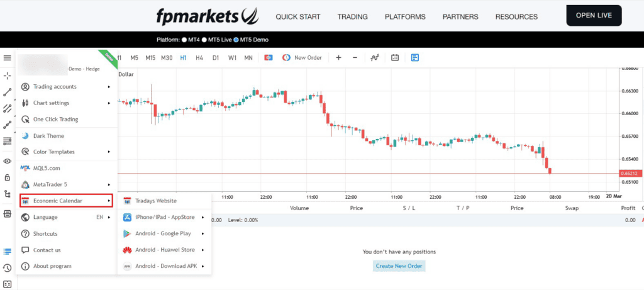Switch chart to H4 timeframe

point(199,58)
